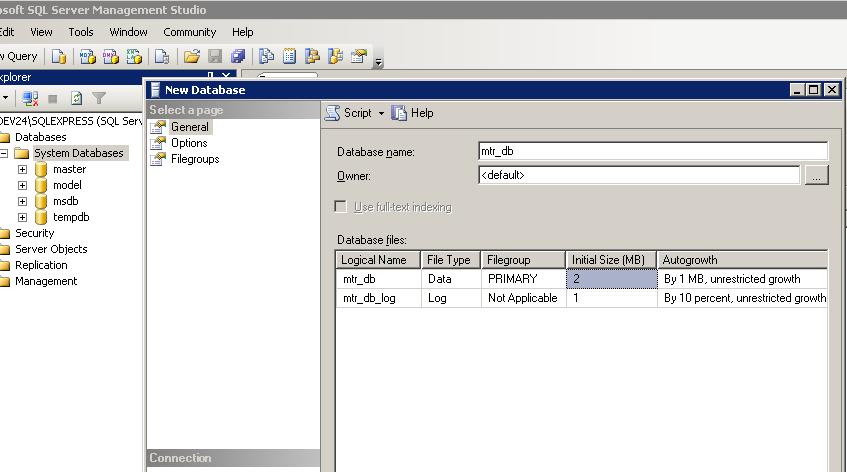Click the SQL Server Compact Query icon
The image size is (847, 472).
click(162, 56)
